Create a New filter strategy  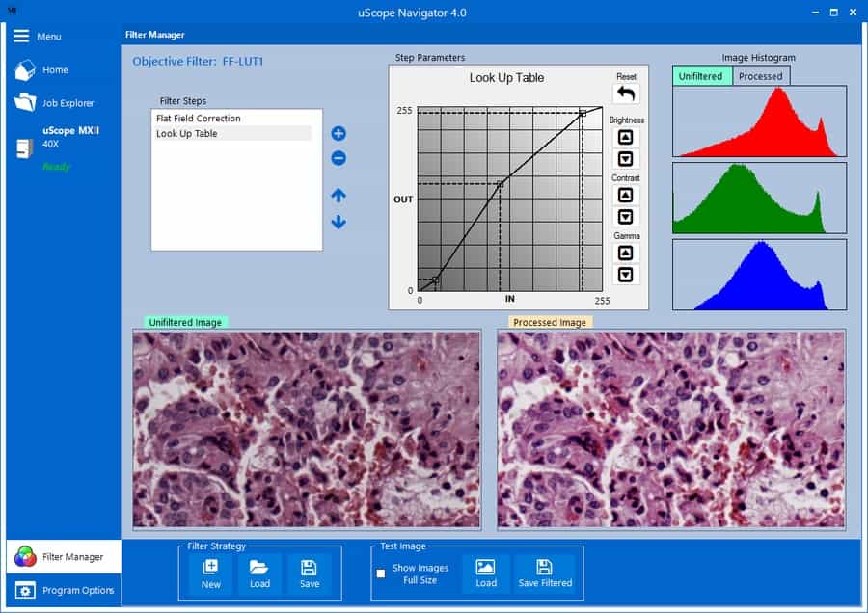(210, 573)
